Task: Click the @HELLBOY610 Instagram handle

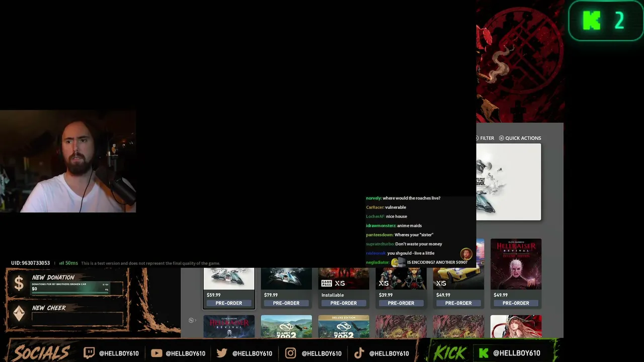Action: (x=321, y=353)
